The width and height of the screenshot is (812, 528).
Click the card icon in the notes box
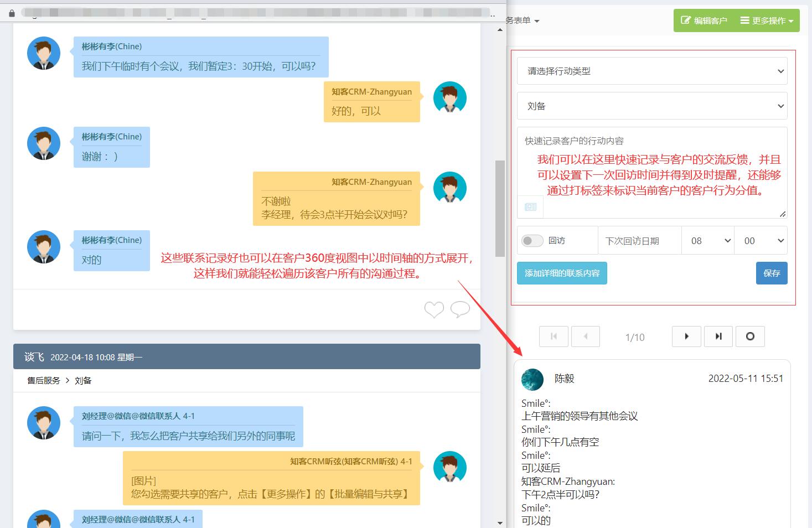[x=530, y=207]
